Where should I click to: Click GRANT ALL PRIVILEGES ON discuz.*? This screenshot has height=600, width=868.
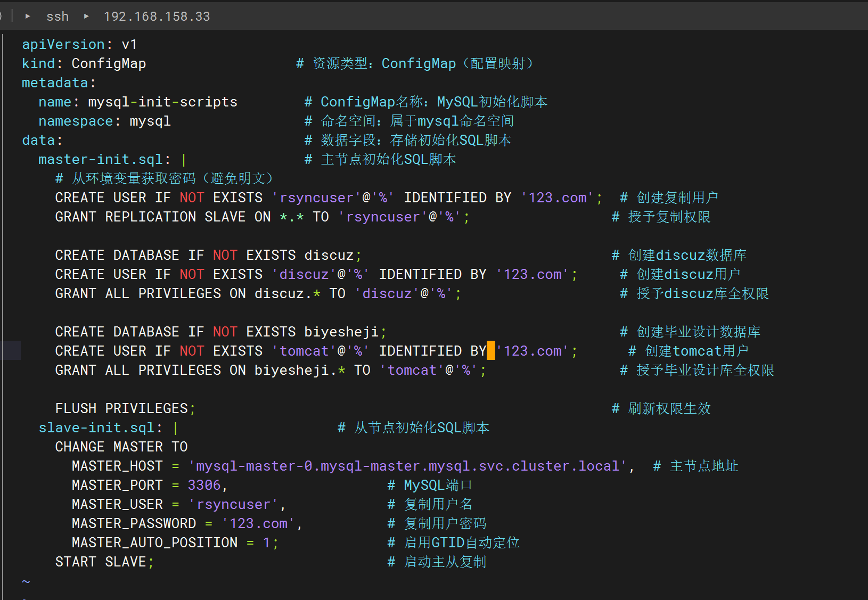[188, 293]
